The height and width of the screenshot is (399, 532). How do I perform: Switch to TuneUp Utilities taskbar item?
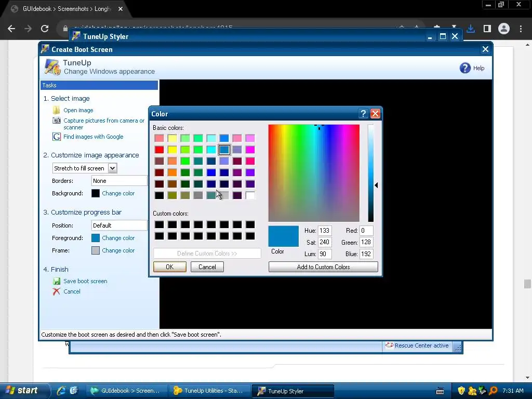tap(210, 391)
